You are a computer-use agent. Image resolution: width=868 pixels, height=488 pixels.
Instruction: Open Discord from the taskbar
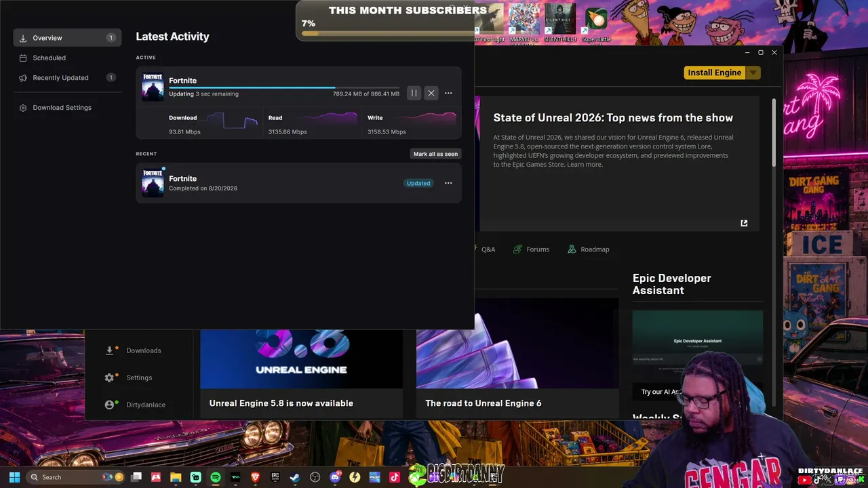click(x=335, y=477)
